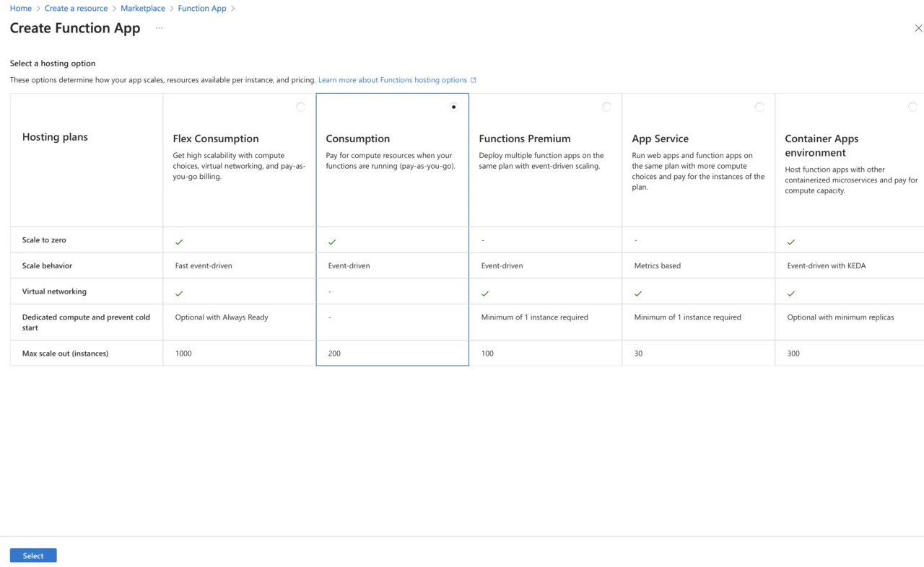Click the Flex Consumption Scale to zero checkmark

click(x=179, y=242)
